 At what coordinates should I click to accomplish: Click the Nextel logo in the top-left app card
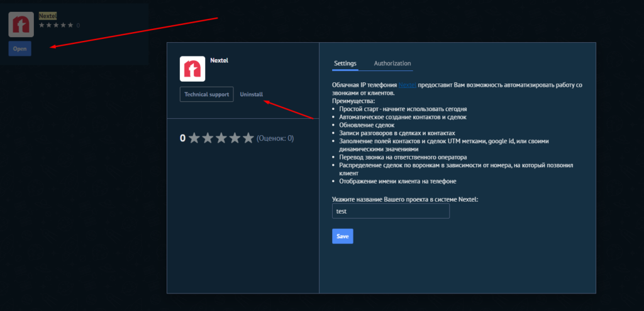(21, 25)
